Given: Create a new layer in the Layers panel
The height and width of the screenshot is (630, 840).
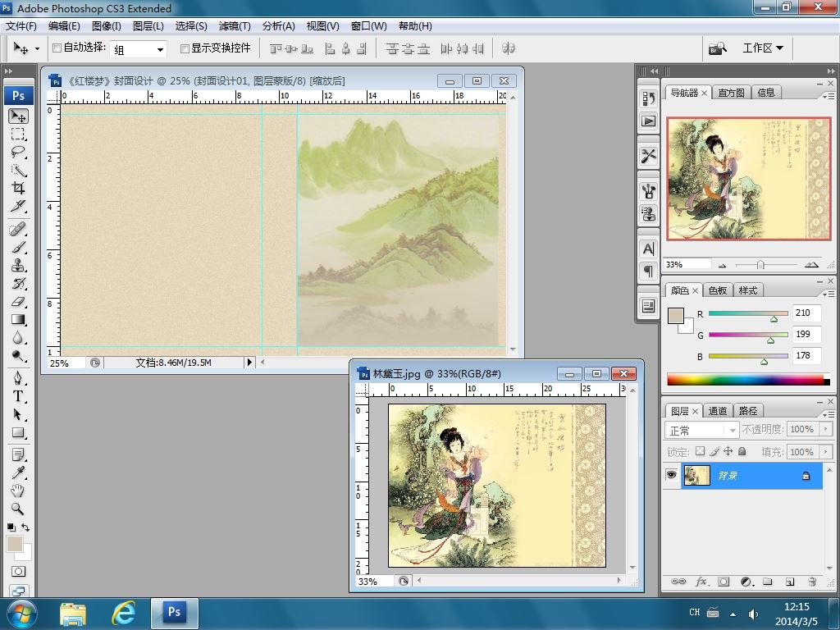Looking at the screenshot, I should (790, 582).
